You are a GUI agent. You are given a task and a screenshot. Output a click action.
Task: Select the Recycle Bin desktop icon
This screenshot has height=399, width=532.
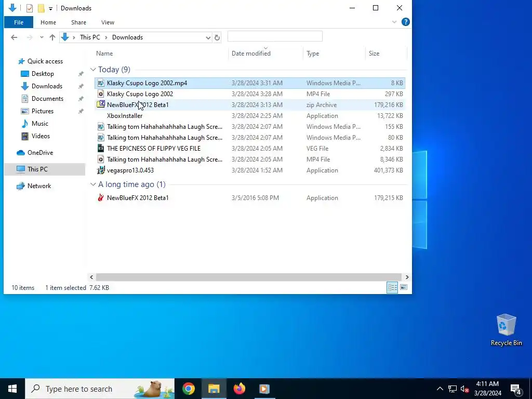(506, 330)
